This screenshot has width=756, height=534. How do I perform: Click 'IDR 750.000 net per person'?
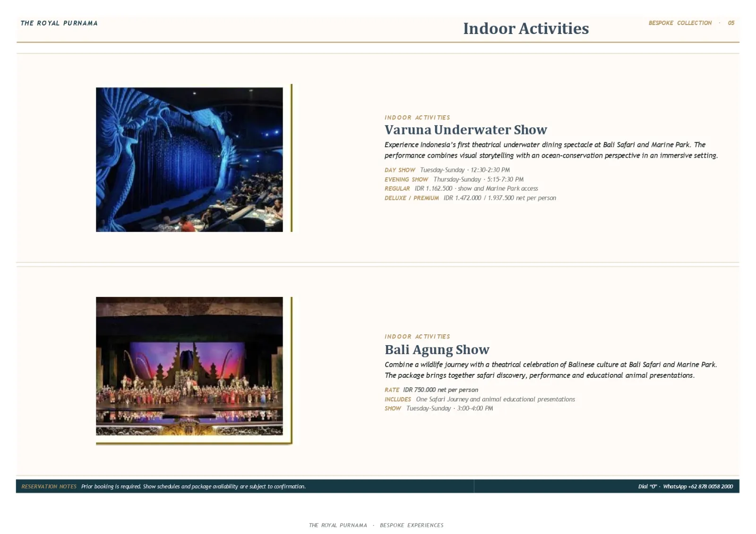point(440,390)
